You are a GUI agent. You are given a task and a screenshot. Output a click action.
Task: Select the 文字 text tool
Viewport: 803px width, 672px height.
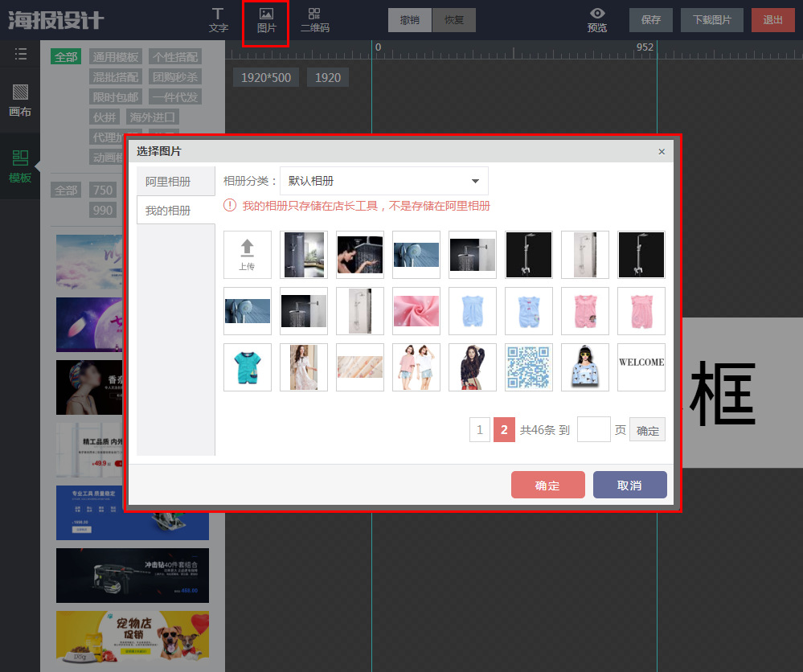click(218, 20)
